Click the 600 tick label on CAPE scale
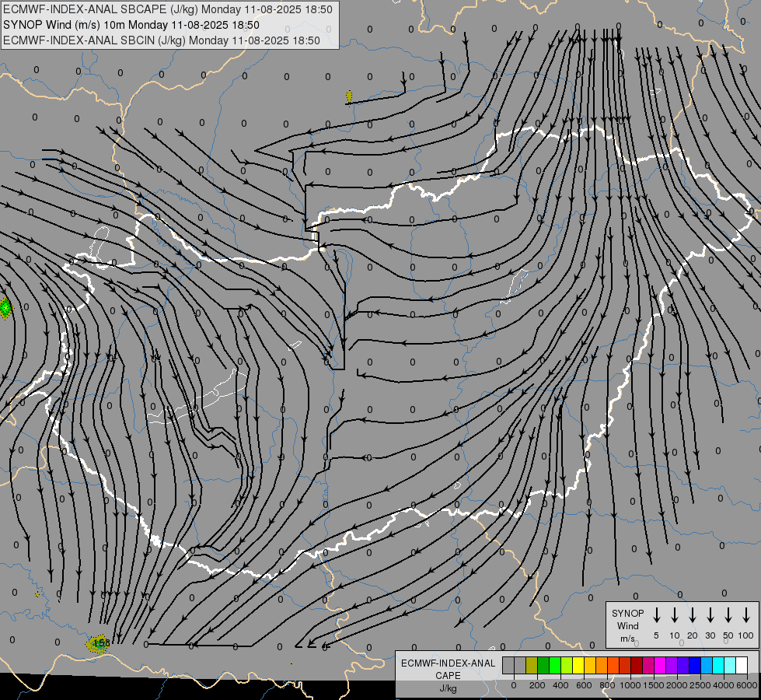 (584, 685)
